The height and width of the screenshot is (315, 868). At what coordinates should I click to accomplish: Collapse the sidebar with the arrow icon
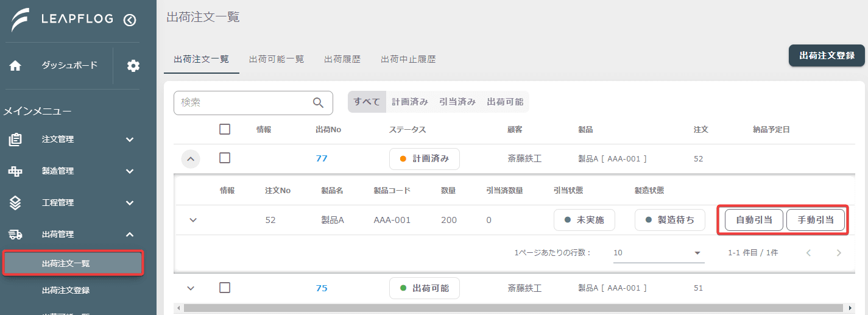click(130, 19)
